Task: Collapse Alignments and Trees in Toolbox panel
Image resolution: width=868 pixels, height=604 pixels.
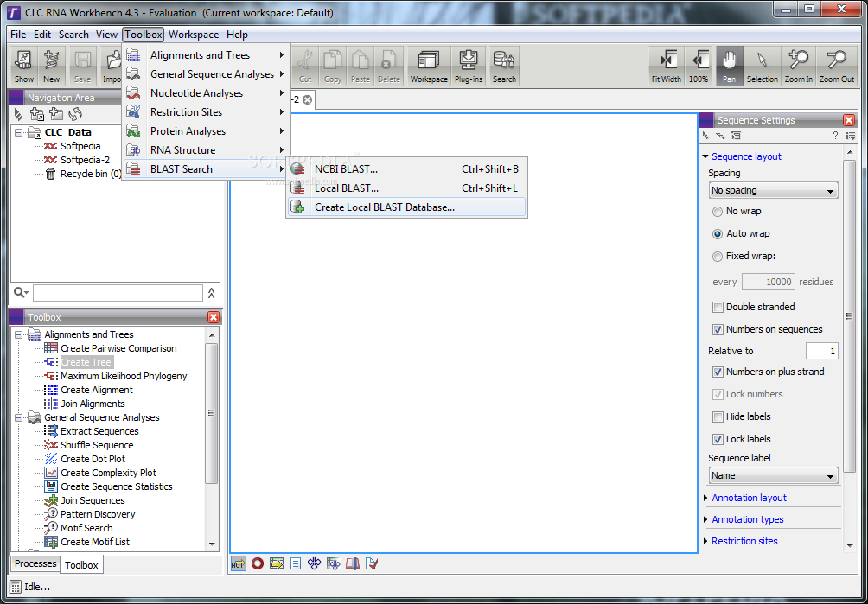Action: (19, 334)
